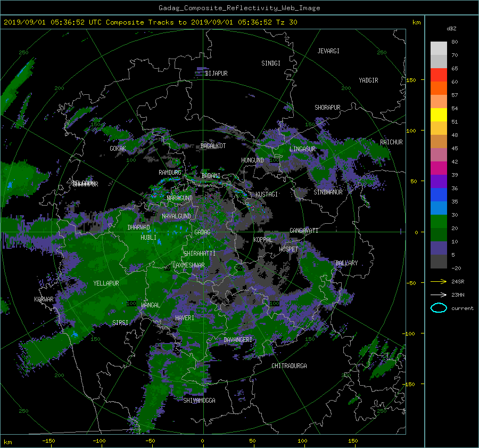Click the Gadag_Composite_Reflectivity_Web_Image title
479x448 pixels.
coord(239,8)
